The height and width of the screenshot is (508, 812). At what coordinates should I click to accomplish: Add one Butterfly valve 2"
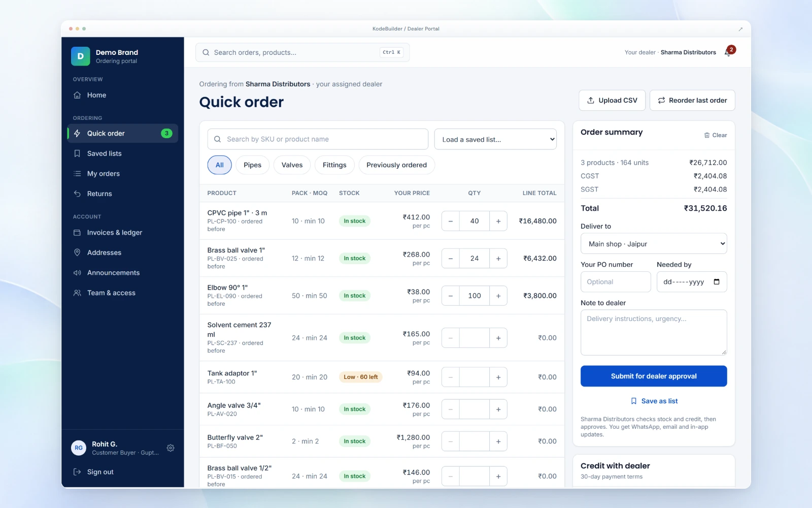pyautogui.click(x=498, y=441)
